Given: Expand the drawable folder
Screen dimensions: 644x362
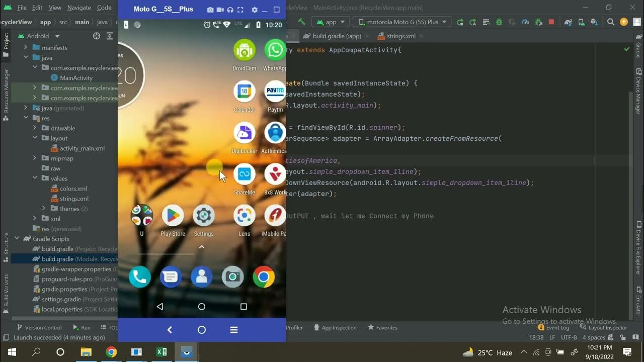Looking at the screenshot, I should click(35, 128).
